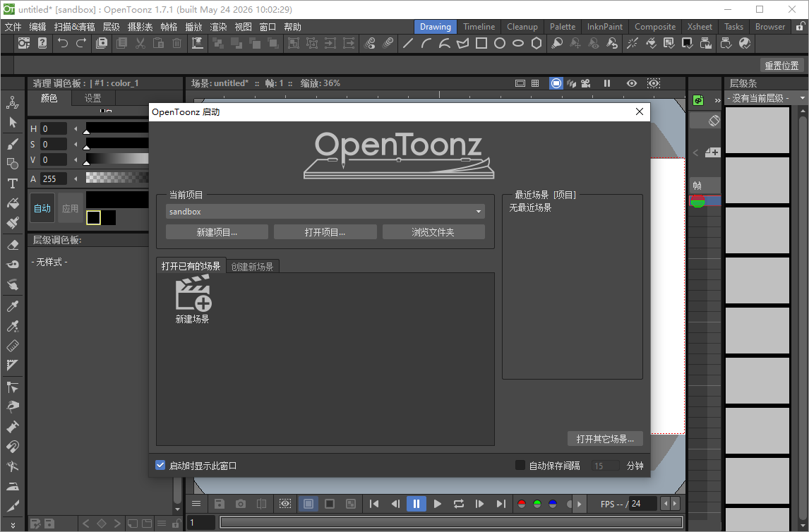This screenshot has width=809, height=532.
Task: Open the 层级 menu
Action: tap(112, 27)
